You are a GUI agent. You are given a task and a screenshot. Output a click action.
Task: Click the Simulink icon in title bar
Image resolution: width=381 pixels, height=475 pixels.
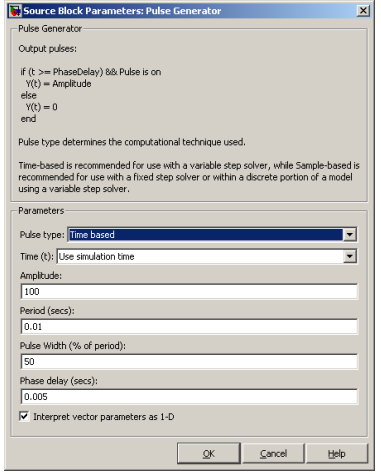pyautogui.click(x=15, y=11)
